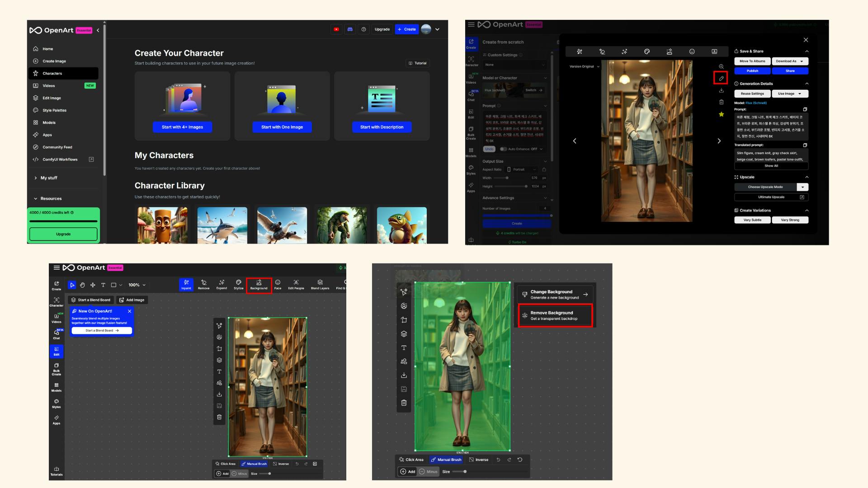Choose Change Background menu option
Viewport: 868px width, 488px height.
[x=555, y=295]
